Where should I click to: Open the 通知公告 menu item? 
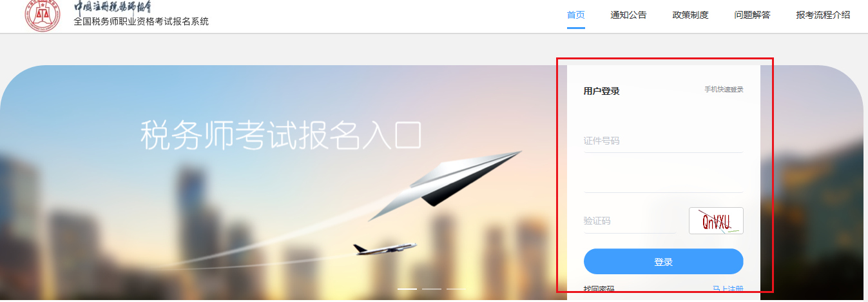[x=628, y=15]
